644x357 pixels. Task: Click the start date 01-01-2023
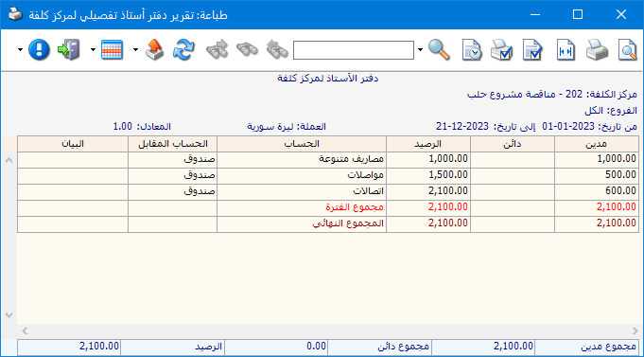click(x=569, y=126)
